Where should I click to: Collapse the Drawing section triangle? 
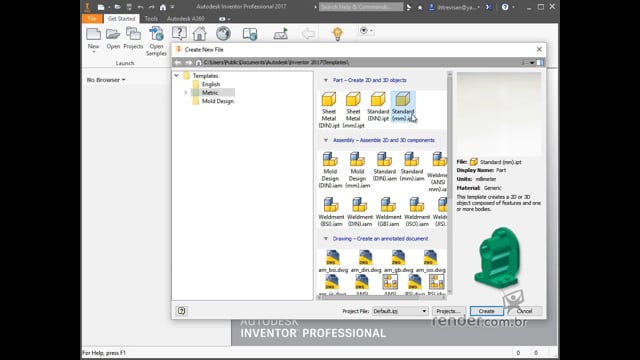click(326, 239)
